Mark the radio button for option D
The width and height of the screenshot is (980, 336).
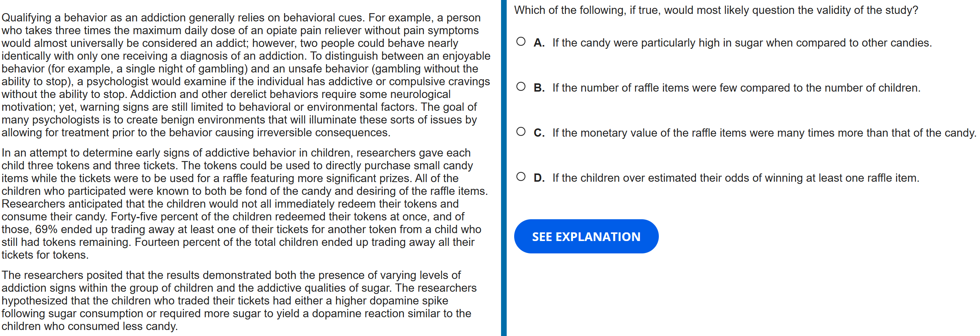pyautogui.click(x=521, y=177)
